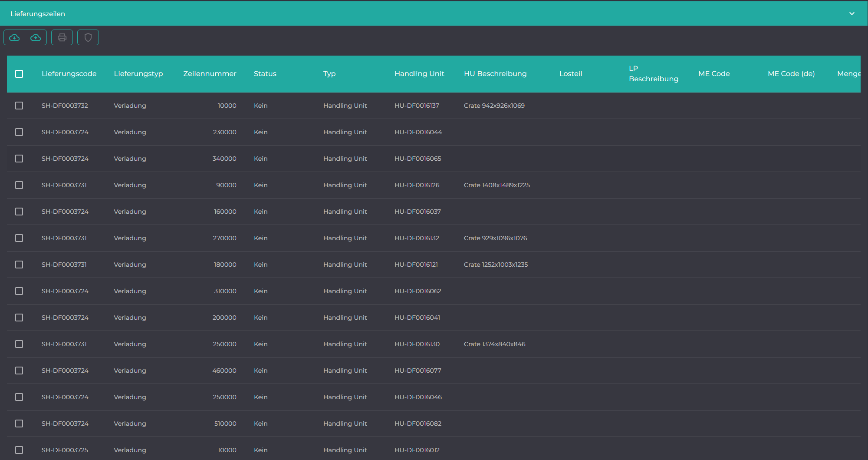The height and width of the screenshot is (460, 868).
Task: Click handling unit HU-DF0016046
Action: [x=418, y=397]
